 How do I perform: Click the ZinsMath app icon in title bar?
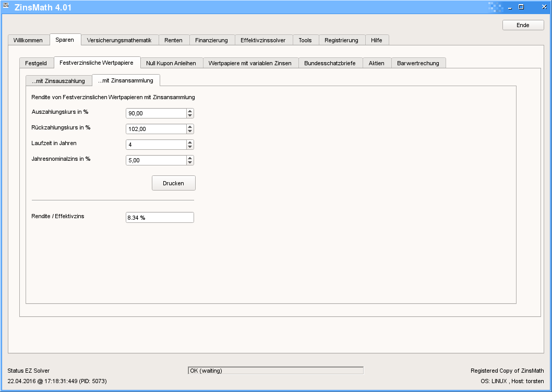tap(6, 7)
